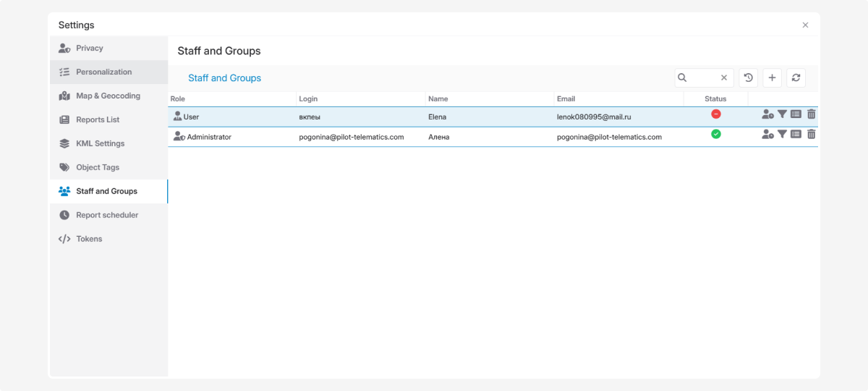This screenshot has width=868, height=391.
Task: Toggle Administrator's green active status indicator
Action: (715, 134)
